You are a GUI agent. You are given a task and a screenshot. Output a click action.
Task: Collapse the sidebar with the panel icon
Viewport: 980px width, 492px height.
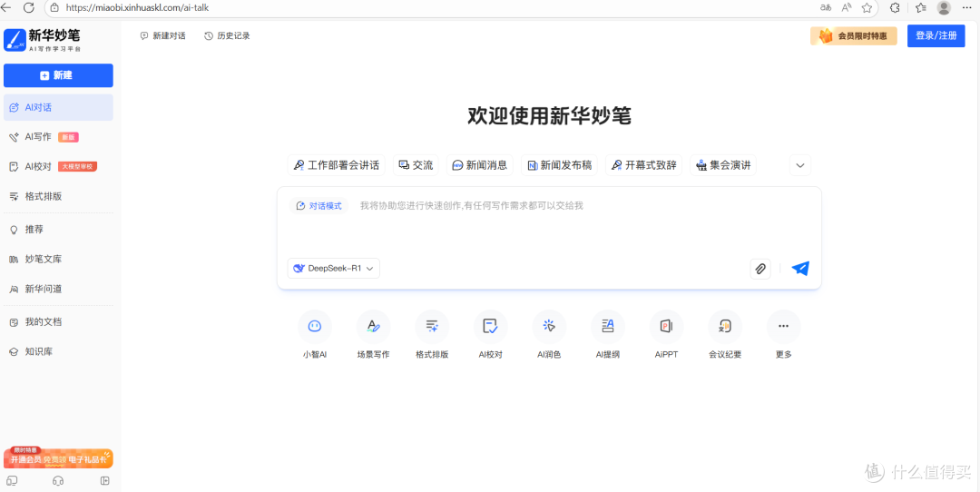click(105, 481)
